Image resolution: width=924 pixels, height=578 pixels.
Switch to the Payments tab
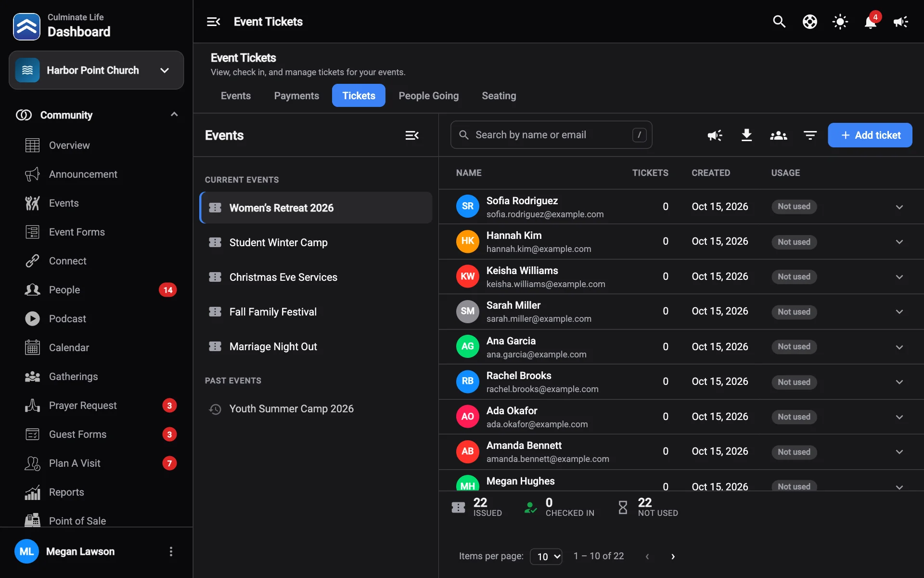[x=296, y=95]
